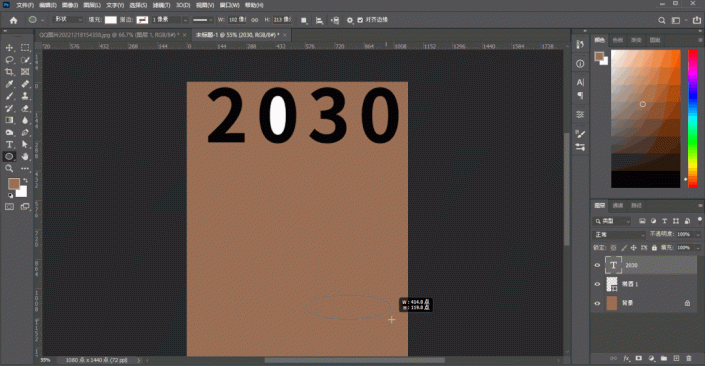
Task: Open the 3D menu
Action: coord(183,5)
